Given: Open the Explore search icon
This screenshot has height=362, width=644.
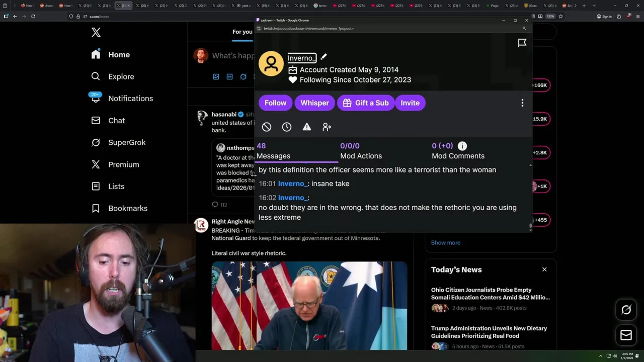Looking at the screenshot, I should coord(96,76).
